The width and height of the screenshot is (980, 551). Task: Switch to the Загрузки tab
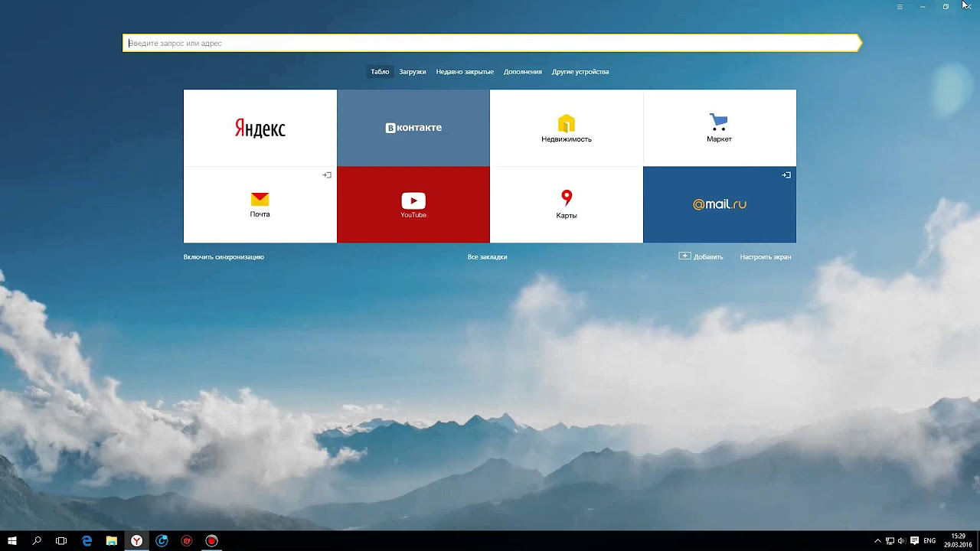point(413,72)
